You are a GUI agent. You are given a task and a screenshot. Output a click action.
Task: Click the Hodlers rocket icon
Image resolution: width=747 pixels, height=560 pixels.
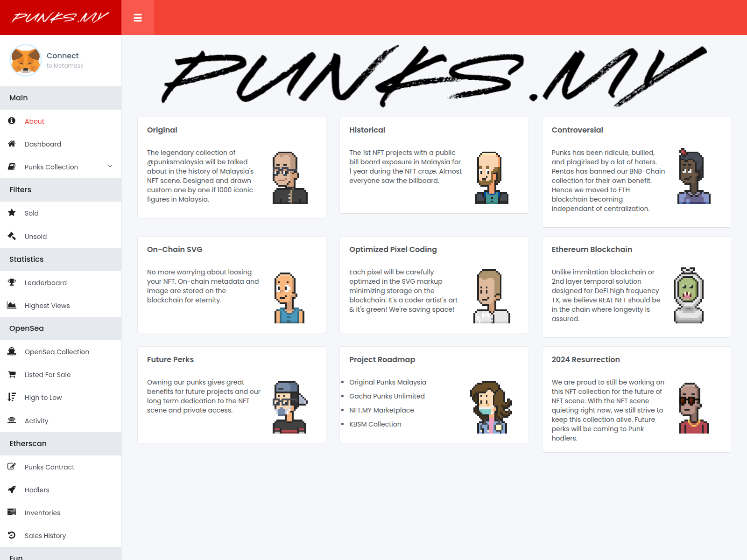12,490
